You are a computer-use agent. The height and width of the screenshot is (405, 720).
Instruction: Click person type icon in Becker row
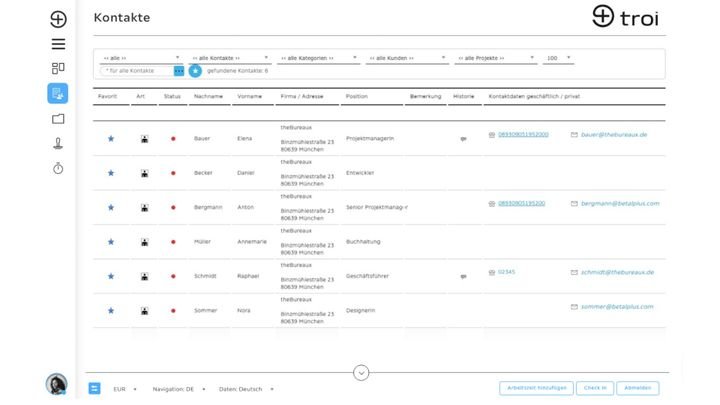(145, 173)
